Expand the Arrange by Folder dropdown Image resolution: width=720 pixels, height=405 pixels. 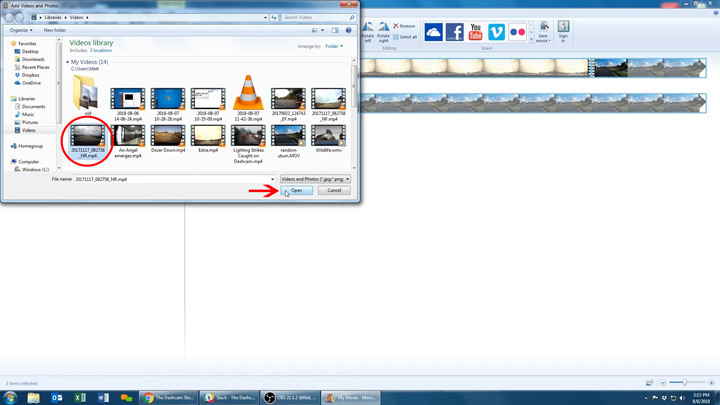click(x=334, y=46)
